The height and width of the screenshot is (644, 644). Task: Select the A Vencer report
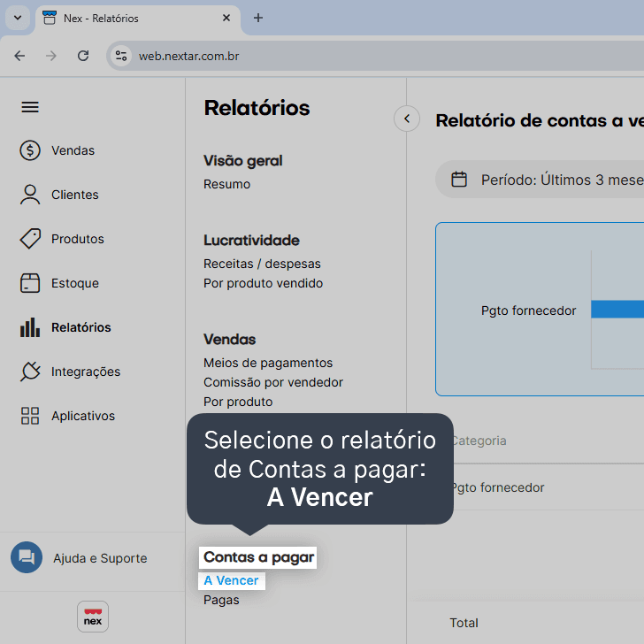[231, 580]
